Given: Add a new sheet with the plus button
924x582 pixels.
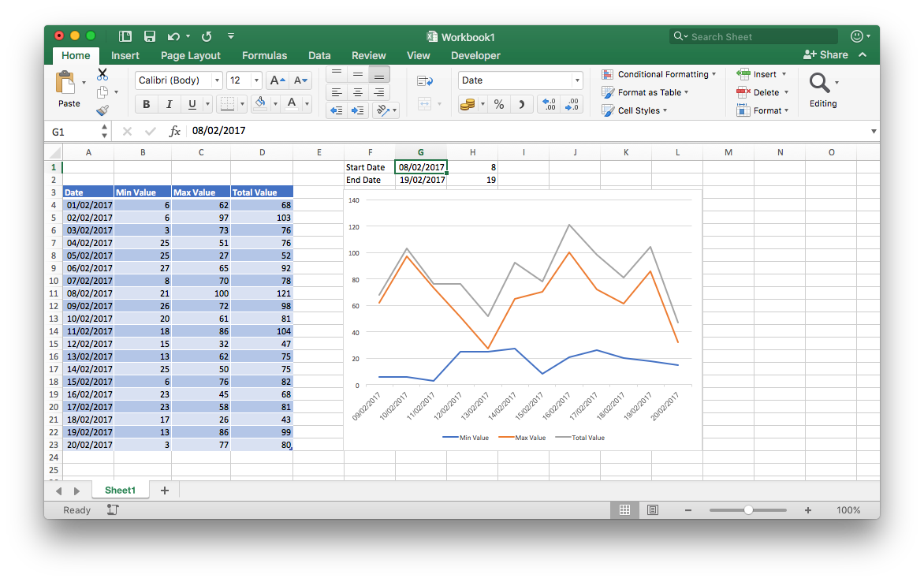Looking at the screenshot, I should (165, 491).
